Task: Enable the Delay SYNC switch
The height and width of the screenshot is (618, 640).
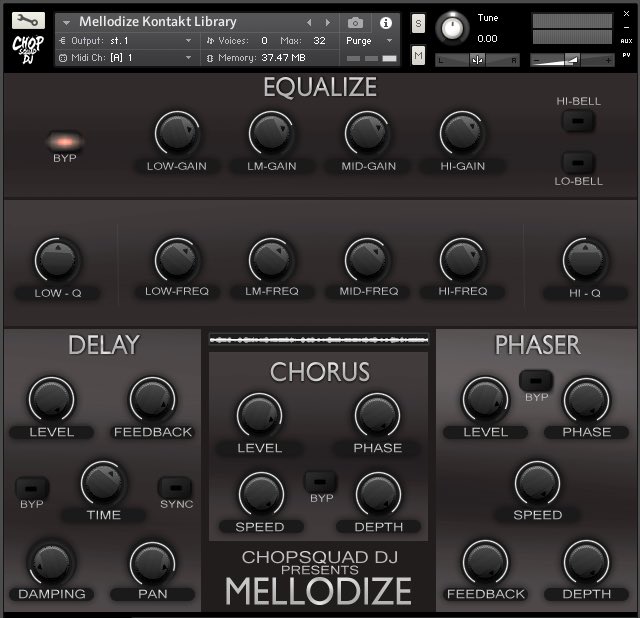Action: tap(176, 488)
